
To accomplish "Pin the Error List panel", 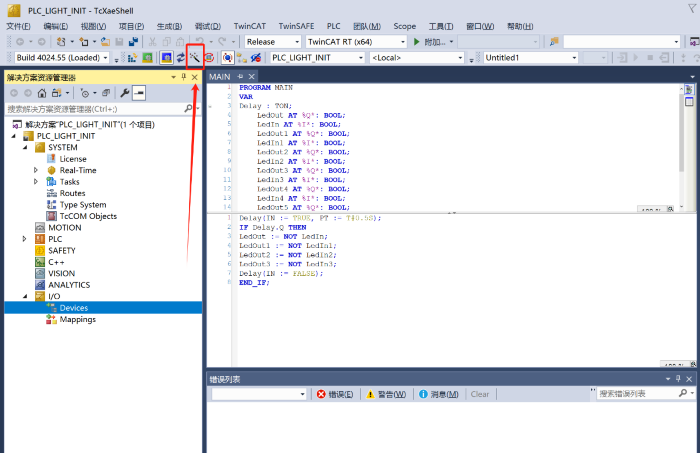I will pos(678,378).
